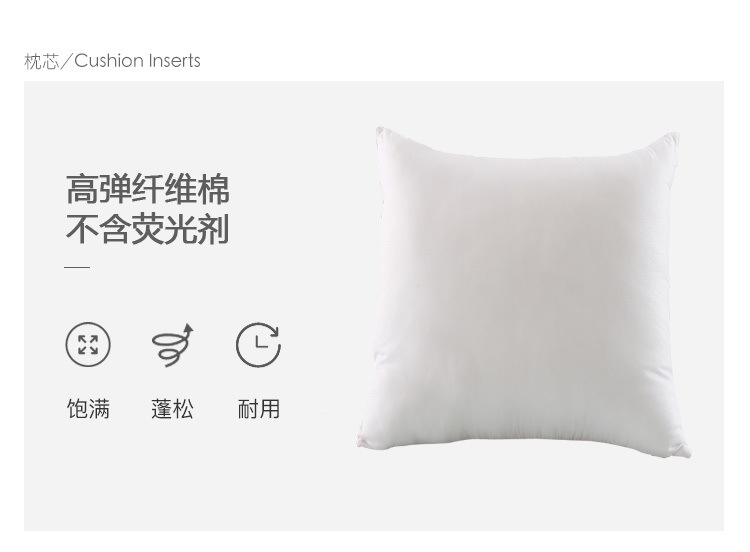This screenshot has width=750, height=552.
Task: Click the clock hands inside the durability icon
Action: 261,342
